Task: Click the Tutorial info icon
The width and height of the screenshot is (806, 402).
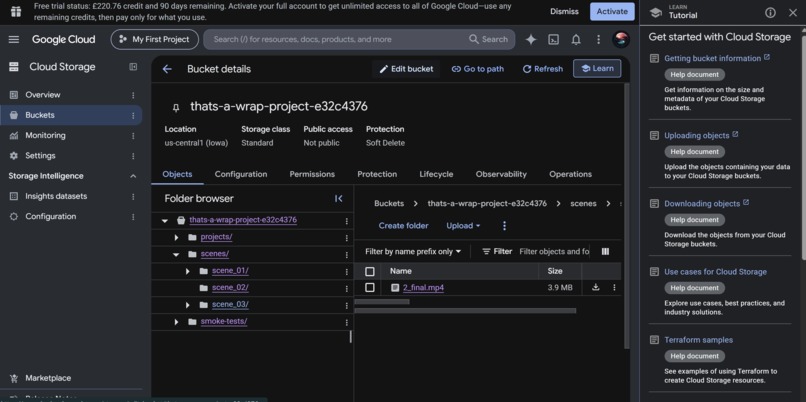Action: tap(770, 13)
